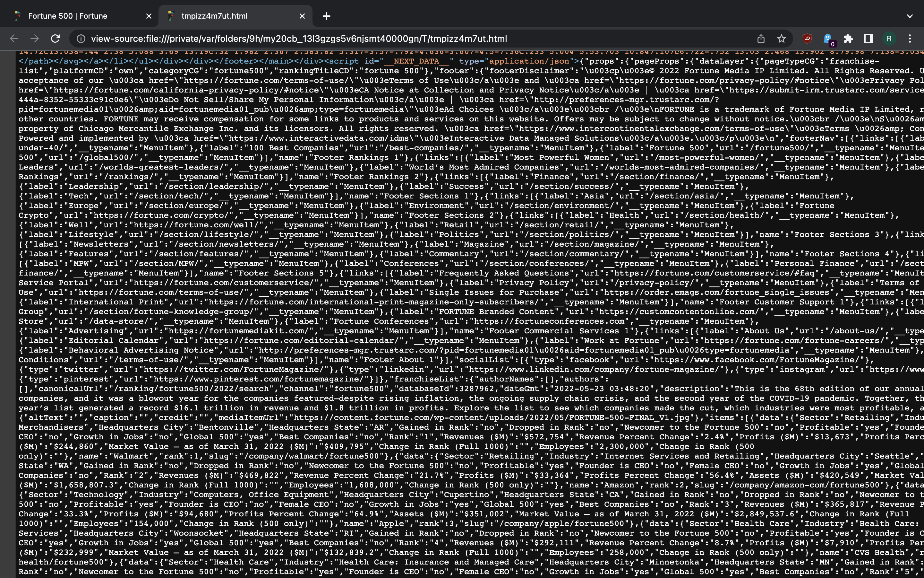Bookmark this page with star icon

pyautogui.click(x=782, y=39)
